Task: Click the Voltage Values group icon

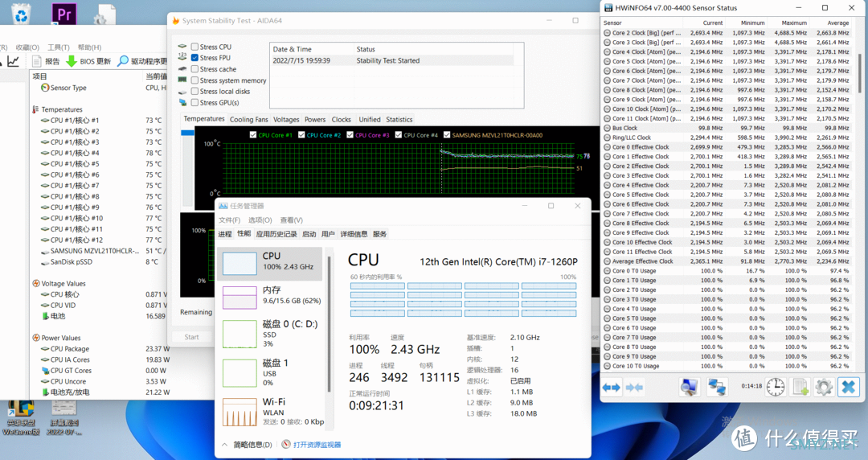Action: tap(36, 283)
